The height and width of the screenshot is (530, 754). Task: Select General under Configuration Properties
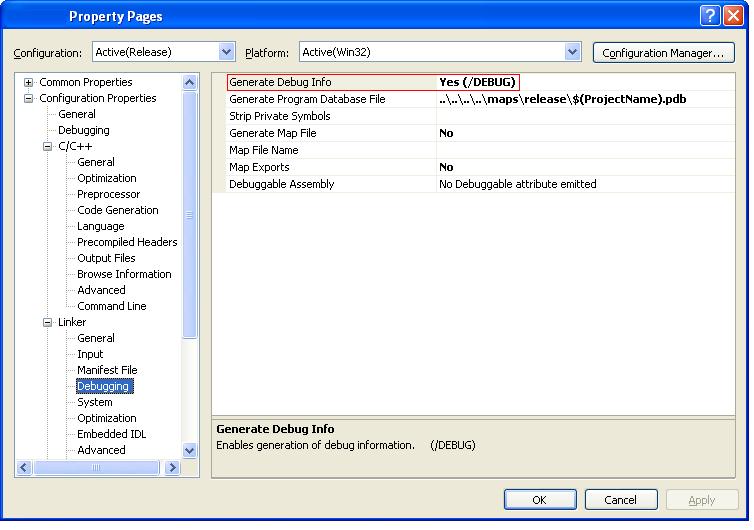(x=77, y=114)
